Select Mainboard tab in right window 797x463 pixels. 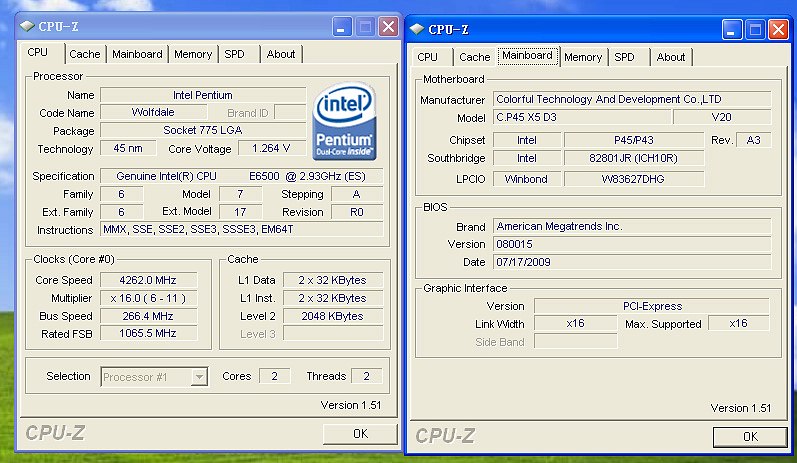[x=527, y=56]
